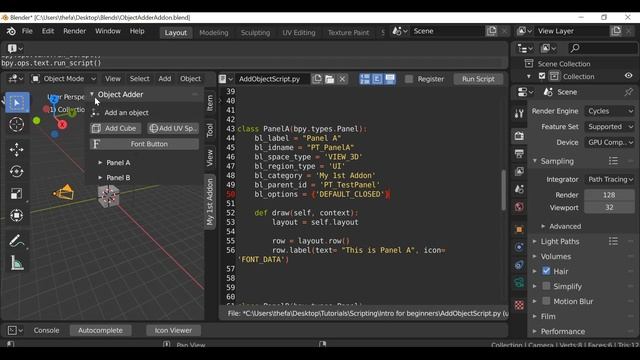The width and height of the screenshot is (640, 360).
Task: Click Viewport samples field 32
Action: tap(609, 207)
